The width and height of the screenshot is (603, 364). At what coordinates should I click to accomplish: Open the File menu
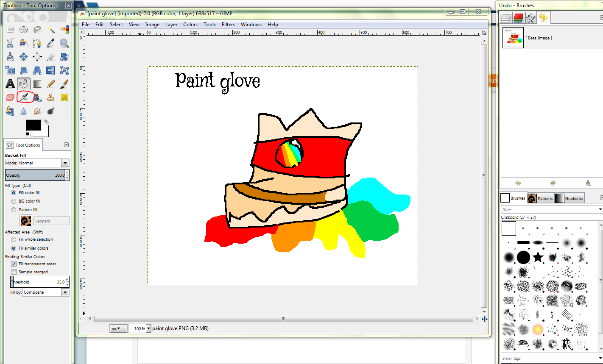[86, 25]
